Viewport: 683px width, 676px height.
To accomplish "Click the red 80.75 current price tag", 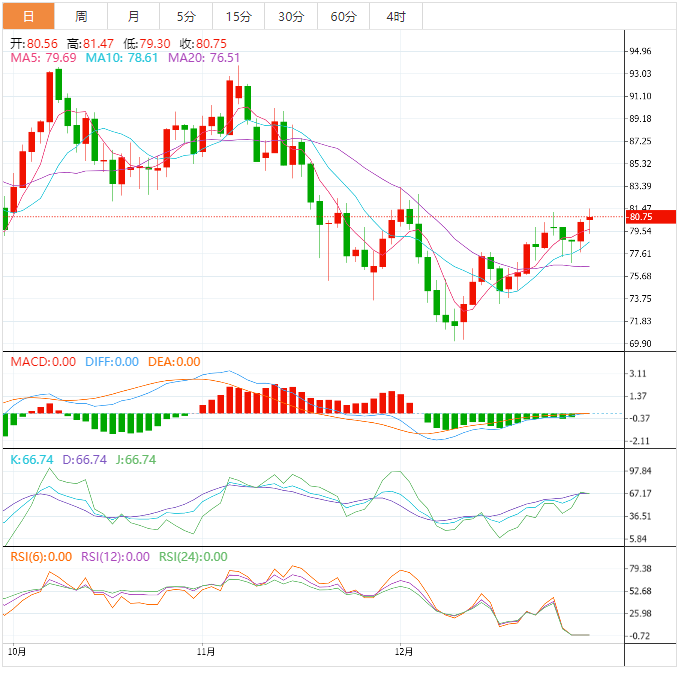I will point(650,216).
